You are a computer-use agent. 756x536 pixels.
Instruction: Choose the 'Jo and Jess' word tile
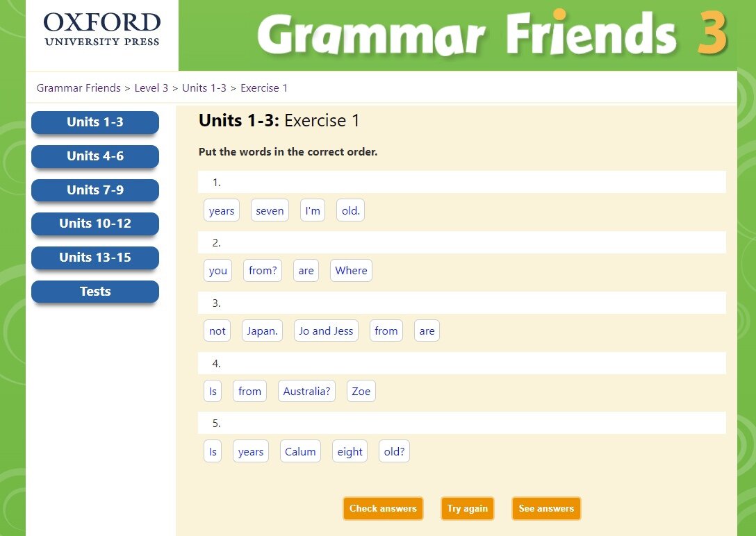(x=326, y=331)
